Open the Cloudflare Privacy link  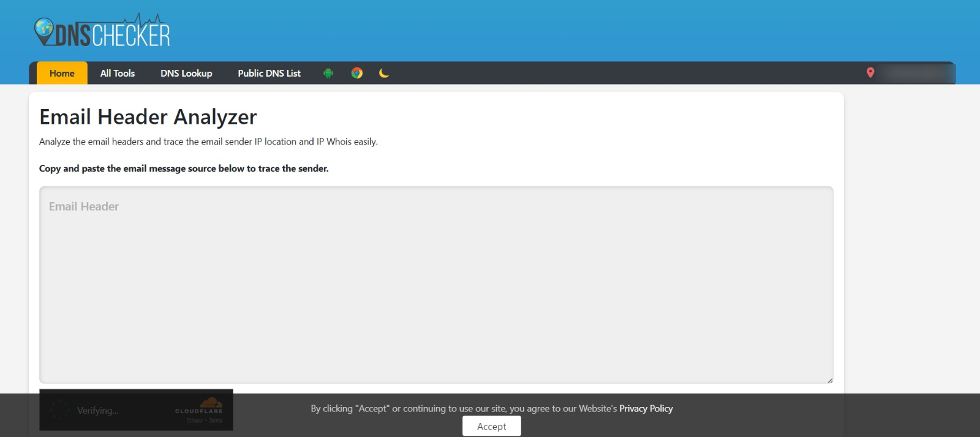click(195, 420)
